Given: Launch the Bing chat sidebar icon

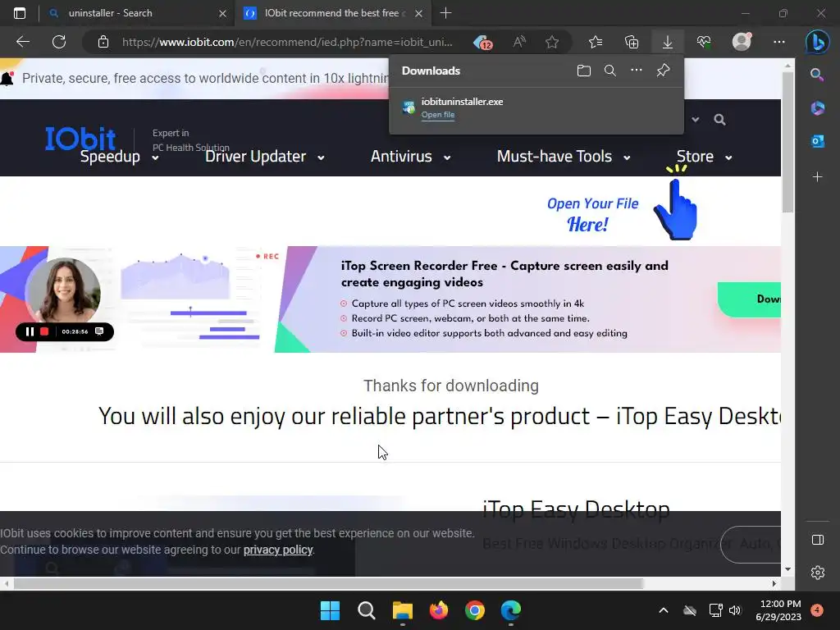Looking at the screenshot, I should [x=818, y=42].
